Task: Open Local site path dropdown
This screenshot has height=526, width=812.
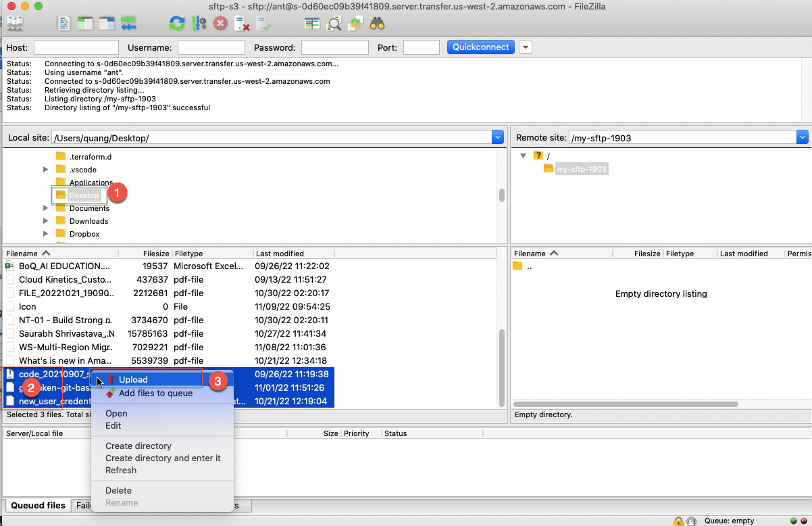Action: (x=498, y=137)
